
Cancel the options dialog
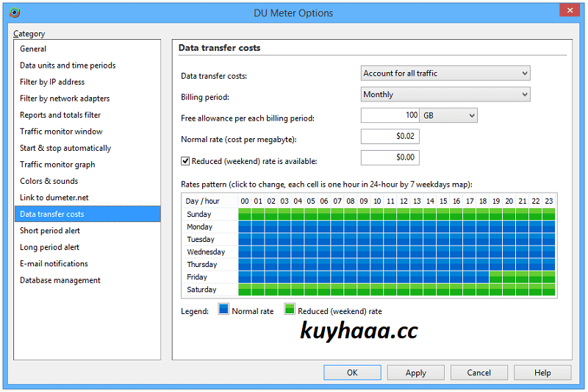click(479, 372)
